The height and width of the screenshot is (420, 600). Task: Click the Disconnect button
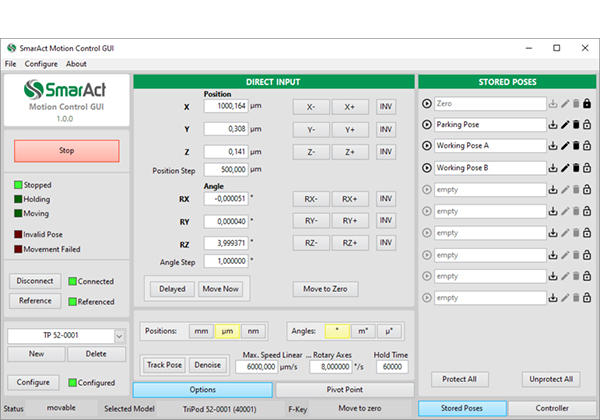pos(35,281)
